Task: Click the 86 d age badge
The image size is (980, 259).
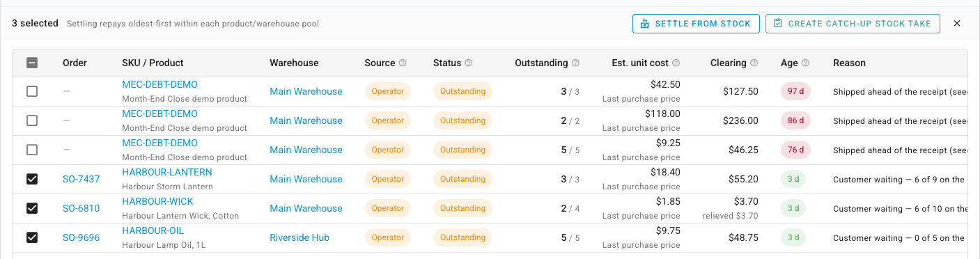Action: tap(795, 120)
